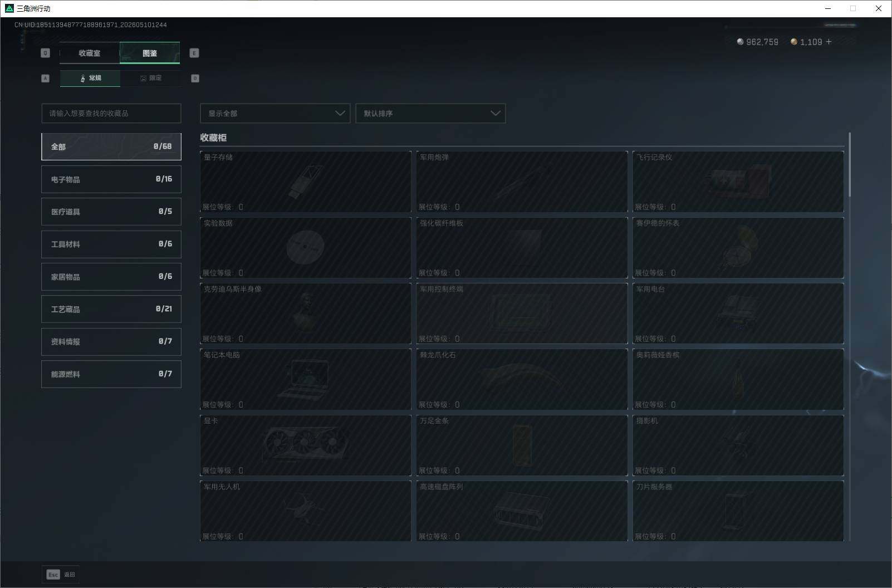Click the A key hint icon

click(46, 79)
